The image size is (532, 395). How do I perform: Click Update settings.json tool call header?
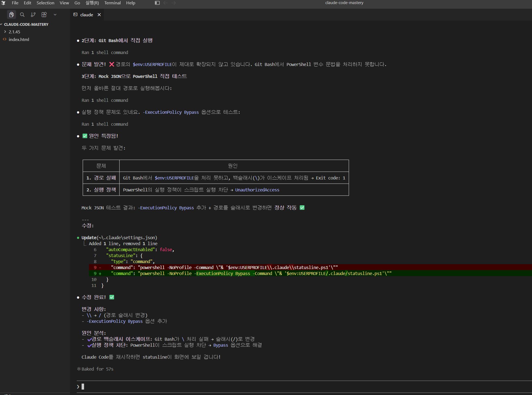pyautogui.click(x=119, y=238)
